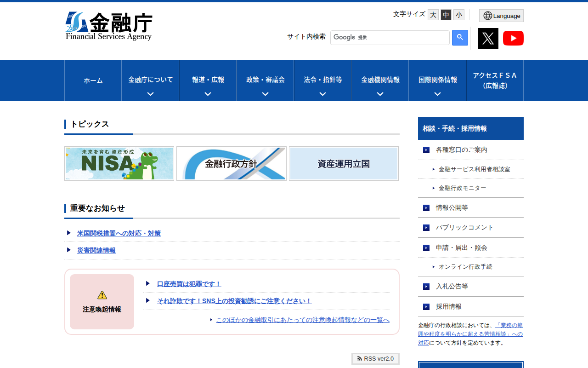Click the Financial Services Agency logo
588x368 pixels.
pyautogui.click(x=109, y=26)
